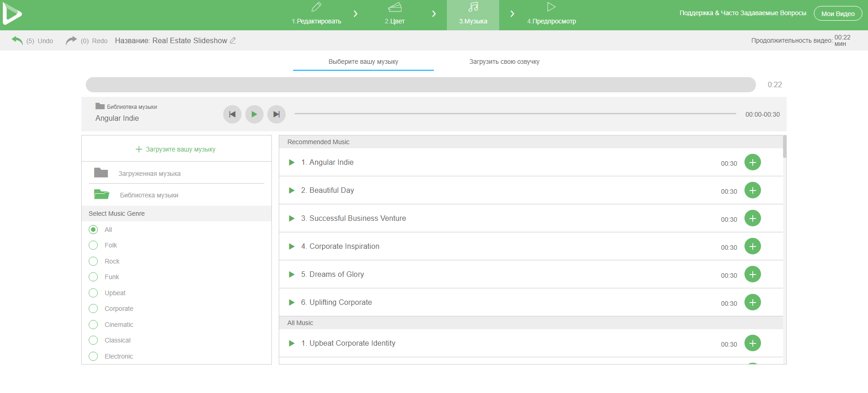Click the audio playback progress slider
The width and height of the screenshot is (868, 393).
tap(515, 114)
